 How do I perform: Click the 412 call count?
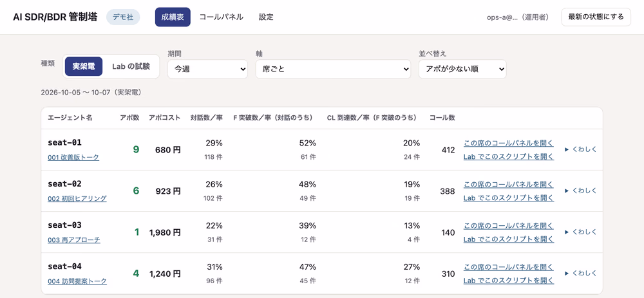click(448, 150)
